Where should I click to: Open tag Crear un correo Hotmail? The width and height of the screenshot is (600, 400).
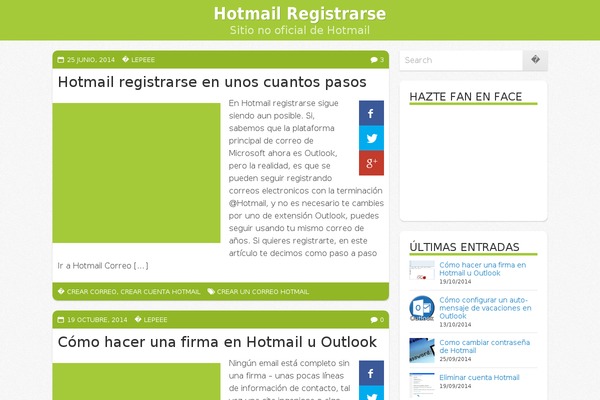coord(262,292)
